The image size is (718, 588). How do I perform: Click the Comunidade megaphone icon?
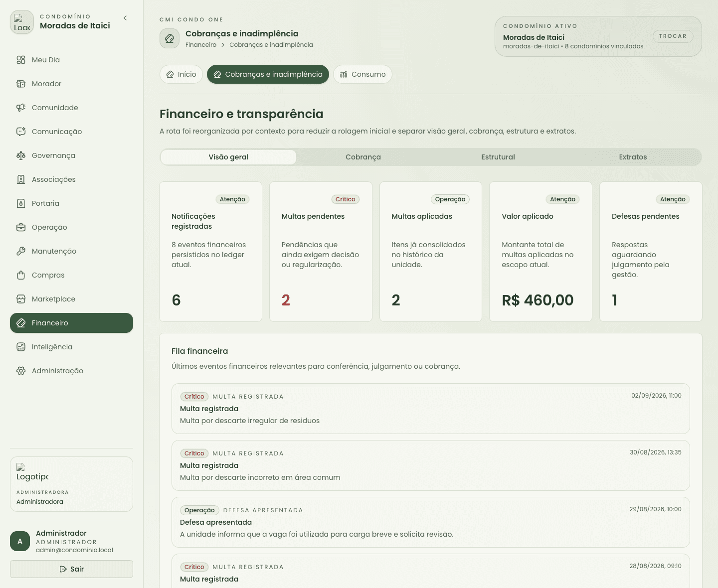pos(21,108)
